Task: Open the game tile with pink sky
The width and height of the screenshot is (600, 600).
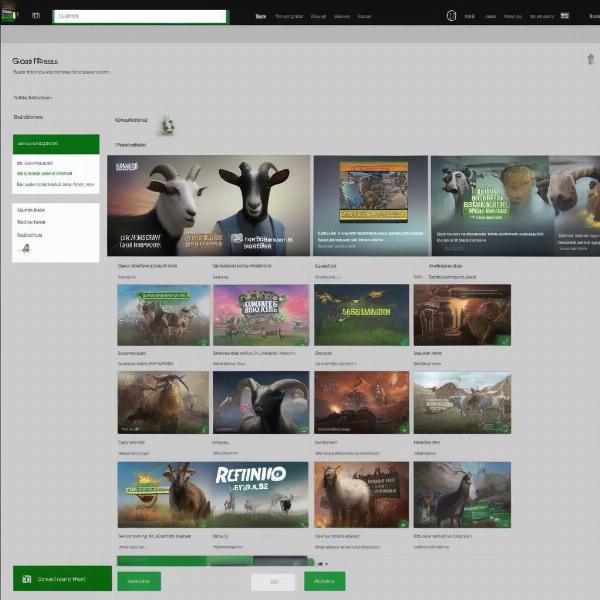Action: point(261,315)
